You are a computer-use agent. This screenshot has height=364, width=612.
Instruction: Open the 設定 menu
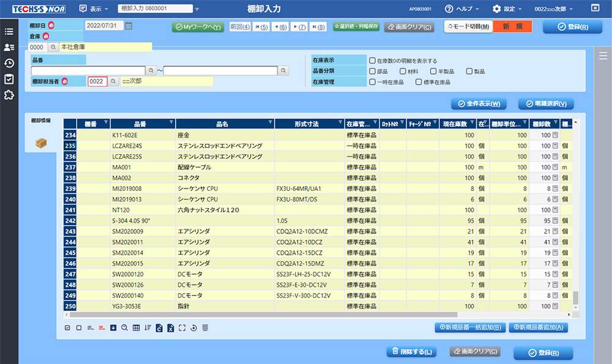pyautogui.click(x=507, y=9)
